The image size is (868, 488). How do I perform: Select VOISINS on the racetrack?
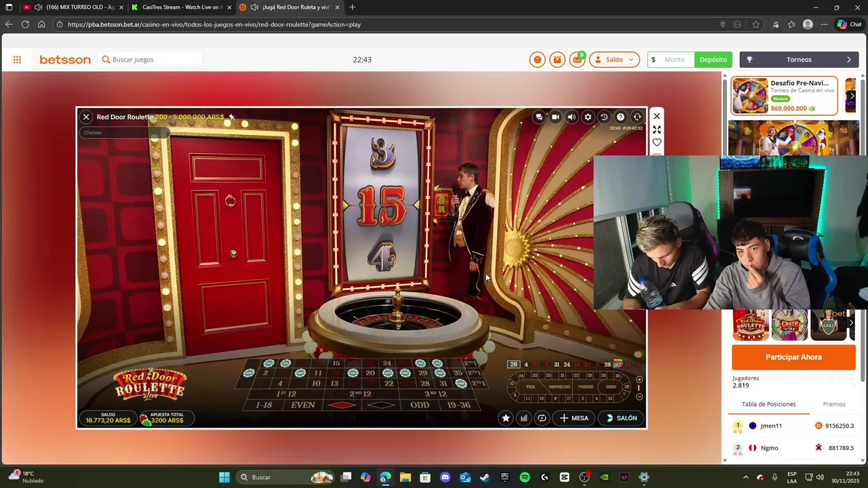pos(587,387)
